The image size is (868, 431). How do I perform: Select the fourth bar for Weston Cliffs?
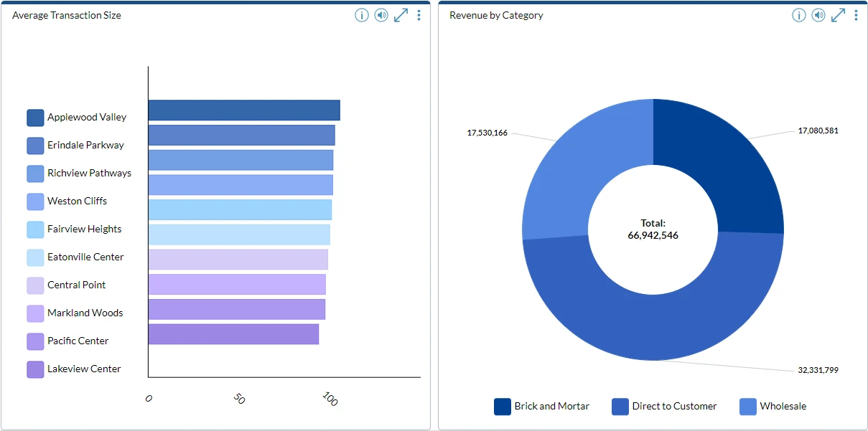coord(241,185)
